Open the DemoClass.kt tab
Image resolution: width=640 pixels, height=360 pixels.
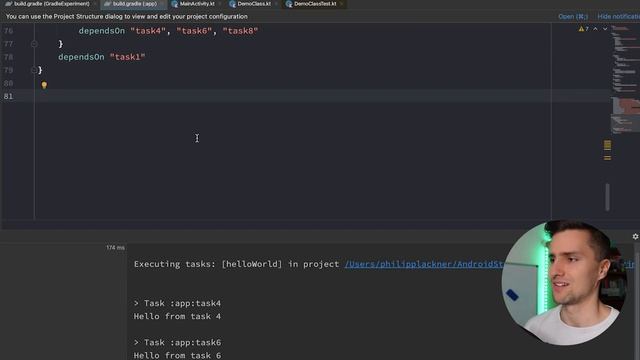253,4
